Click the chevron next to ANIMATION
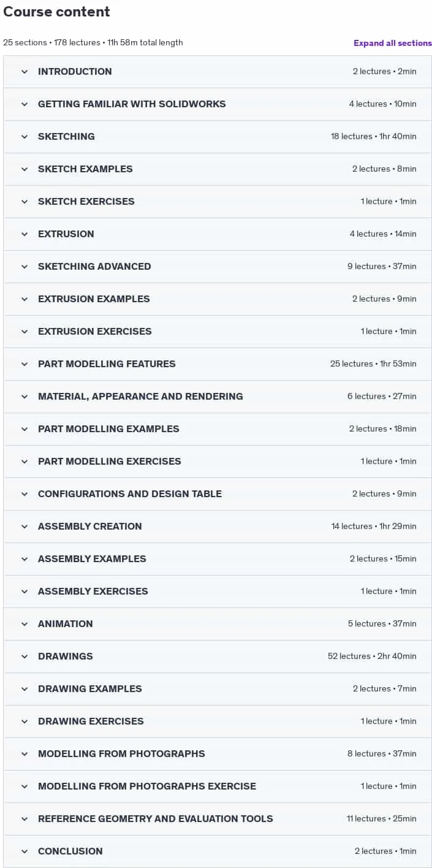 (25, 624)
